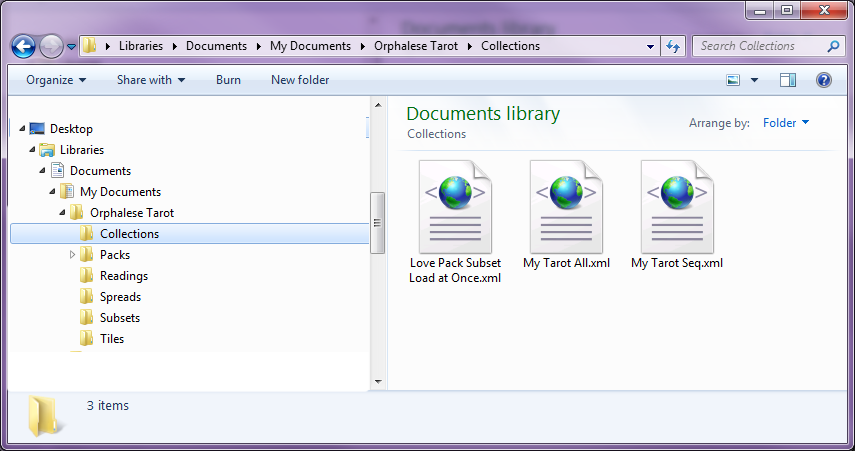Open Help with question mark icon

coord(824,80)
